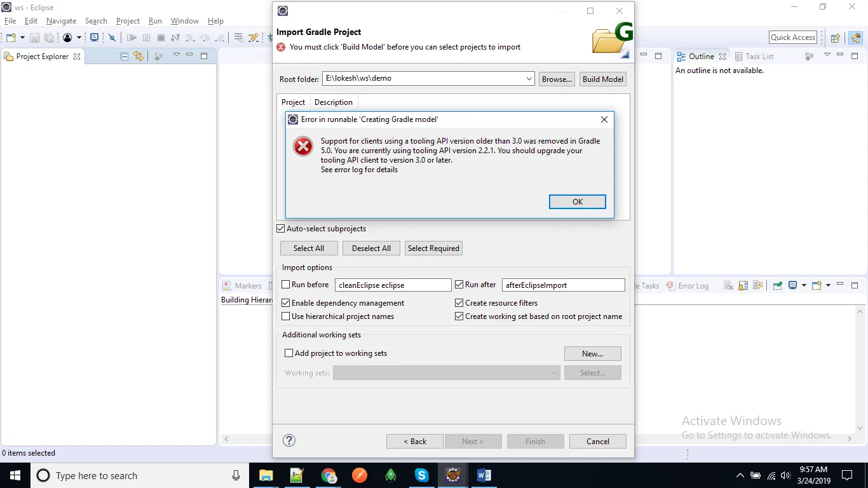Image resolution: width=868 pixels, height=488 pixels.
Task: Click the help question mark icon
Action: 289,440
